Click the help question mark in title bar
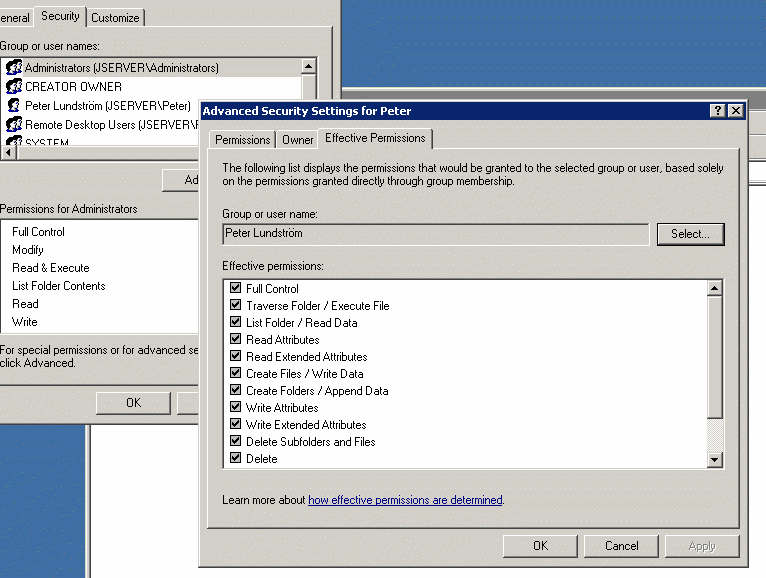 [717, 110]
